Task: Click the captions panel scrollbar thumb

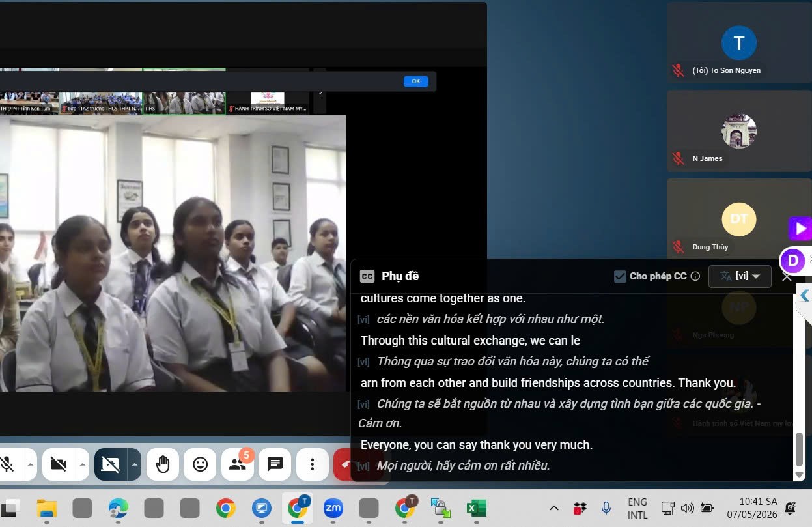Action: tap(800, 449)
